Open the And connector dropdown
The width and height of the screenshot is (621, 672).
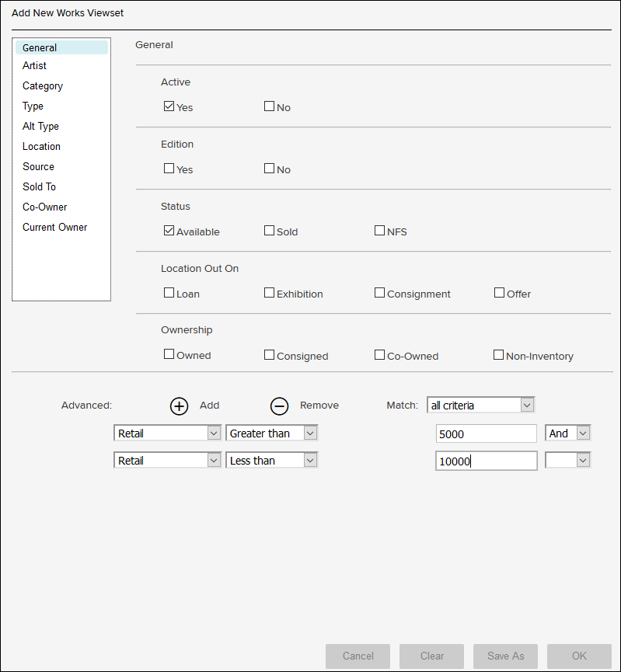pyautogui.click(x=567, y=433)
